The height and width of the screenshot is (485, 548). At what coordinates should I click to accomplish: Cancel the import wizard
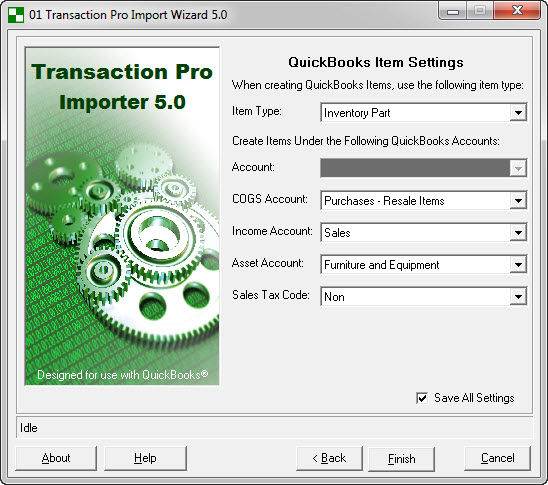pos(497,458)
